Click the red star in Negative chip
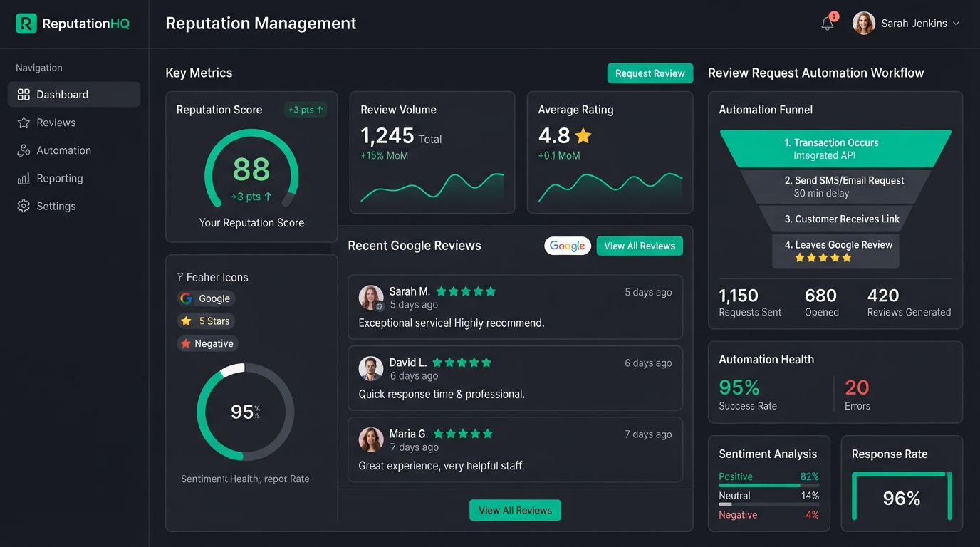Screen dimensions: 980x547 186,343
